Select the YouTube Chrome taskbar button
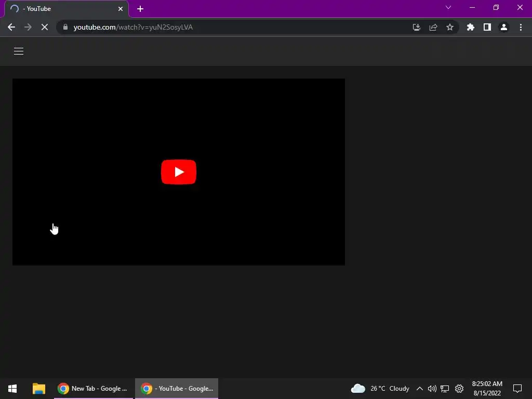Viewport: 532px width, 399px height. tap(177, 389)
